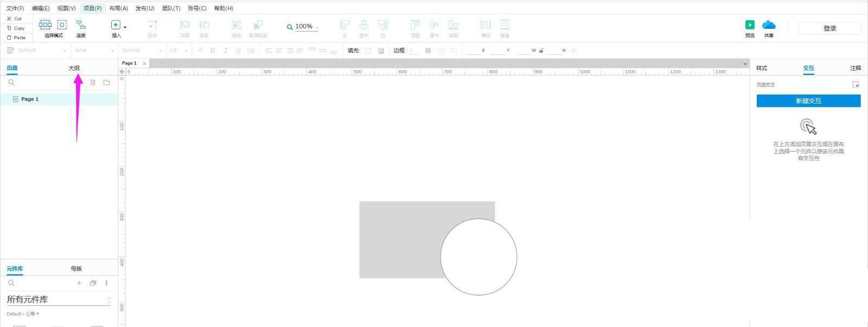
Task: Click the 新建交互 new interaction button
Action: tap(808, 101)
